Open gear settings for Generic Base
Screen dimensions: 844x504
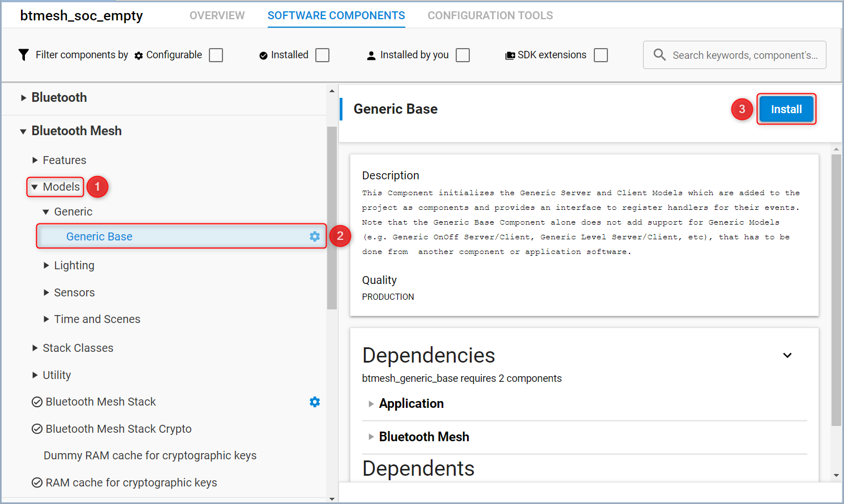[315, 236]
